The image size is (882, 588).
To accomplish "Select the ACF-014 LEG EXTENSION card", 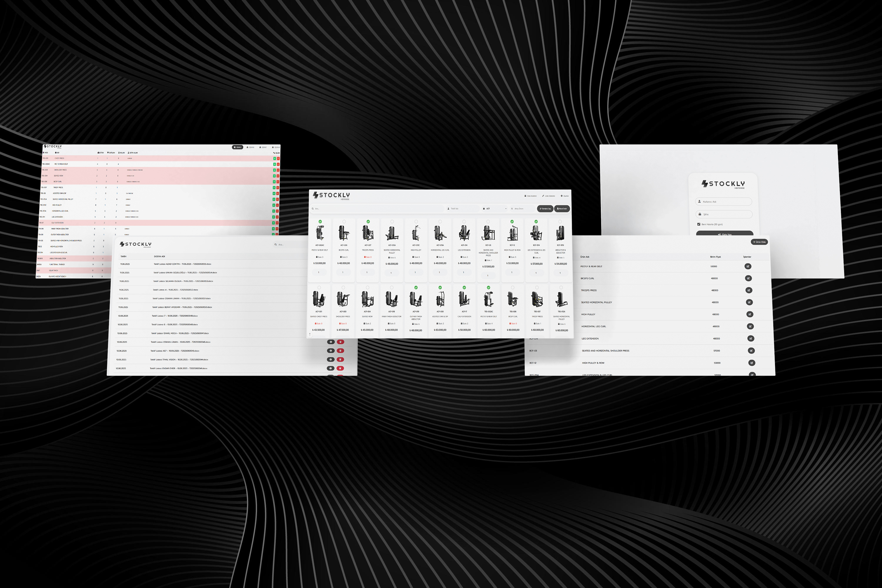I will [464, 222].
